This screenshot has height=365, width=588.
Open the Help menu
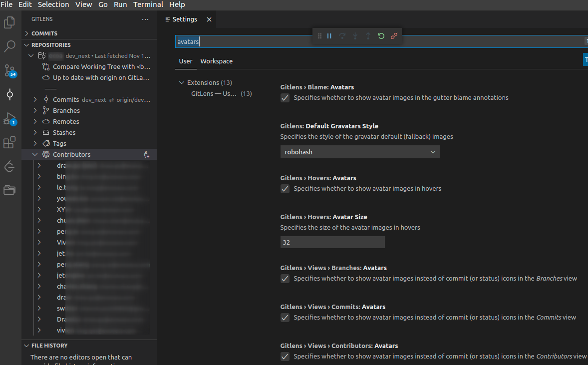click(x=177, y=4)
